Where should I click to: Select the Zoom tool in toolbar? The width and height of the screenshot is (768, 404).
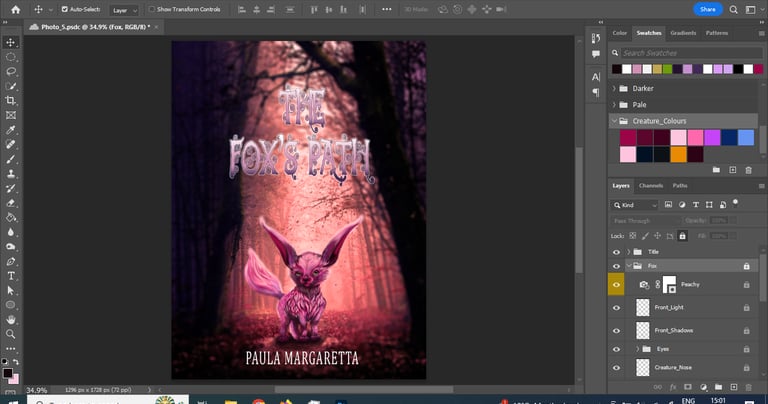11,334
